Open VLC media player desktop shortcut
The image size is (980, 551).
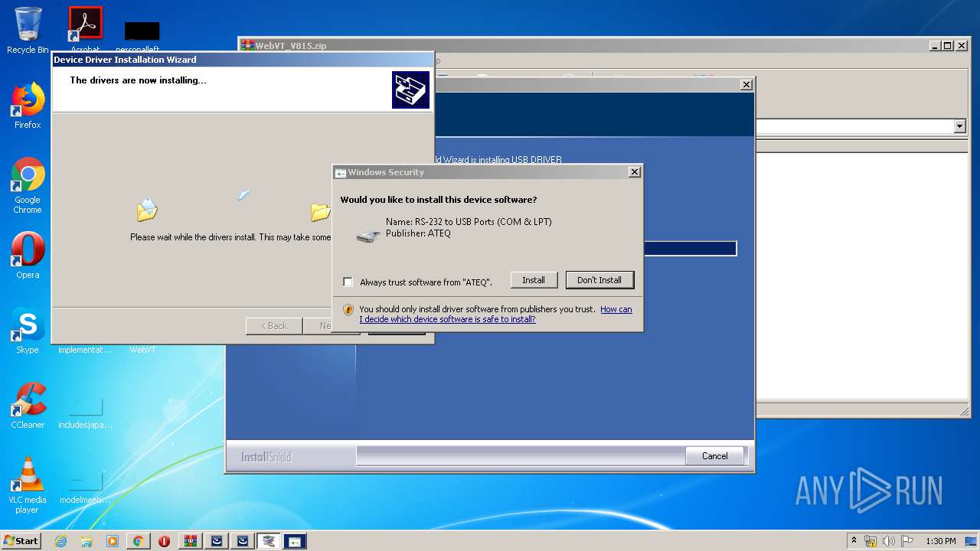point(28,485)
